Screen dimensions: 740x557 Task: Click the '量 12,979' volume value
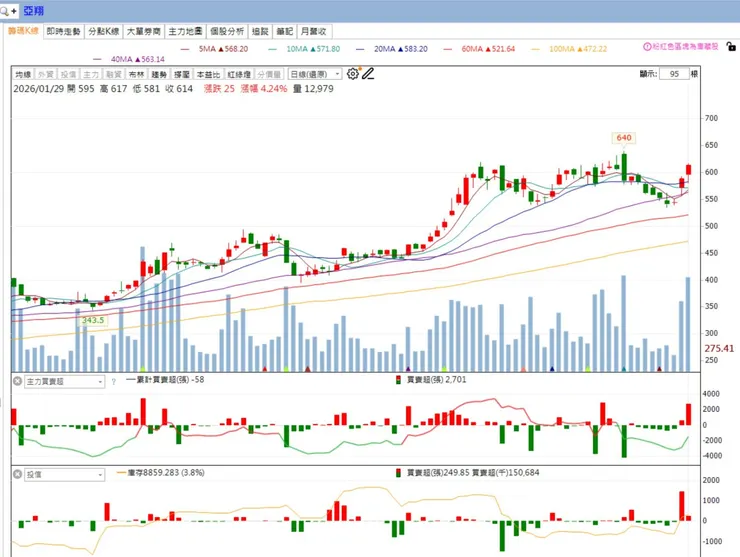coord(313,89)
